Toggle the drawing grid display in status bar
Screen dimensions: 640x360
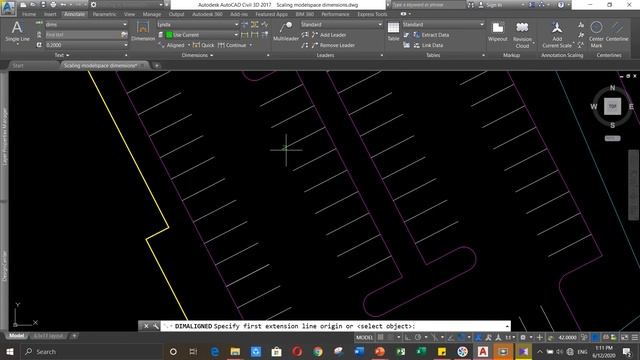(380, 337)
